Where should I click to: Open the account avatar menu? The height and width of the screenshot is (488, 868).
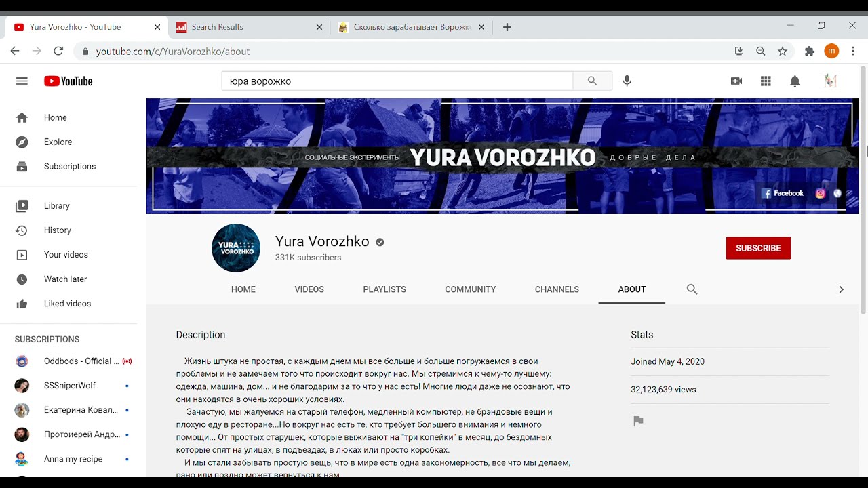pos(830,81)
